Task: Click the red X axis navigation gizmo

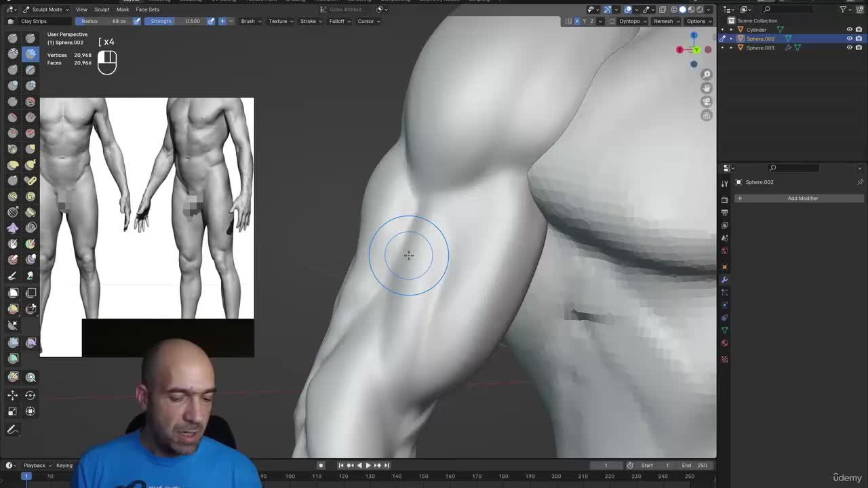Action: pos(679,49)
